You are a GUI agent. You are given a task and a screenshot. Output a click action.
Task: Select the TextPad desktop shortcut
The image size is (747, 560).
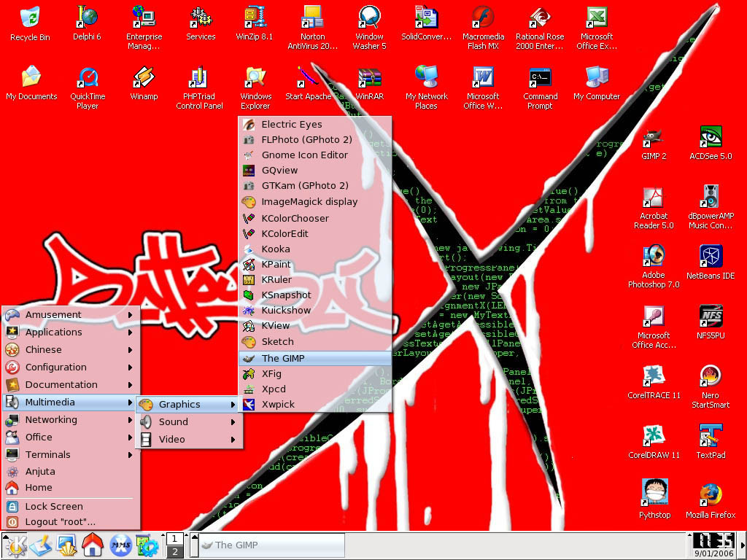pos(711,442)
